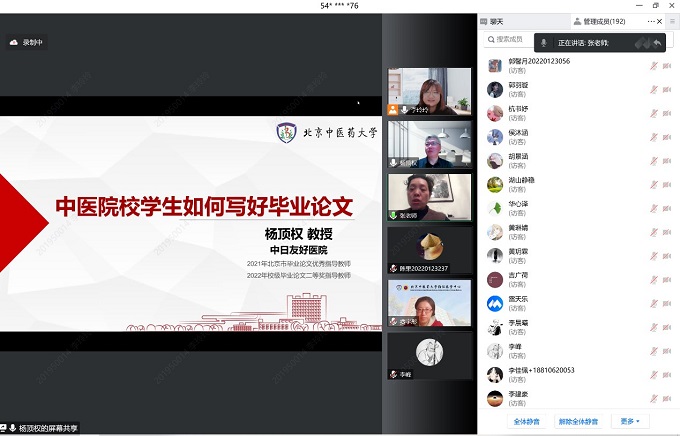Click the microphone icon in speaking banner

pos(545,42)
